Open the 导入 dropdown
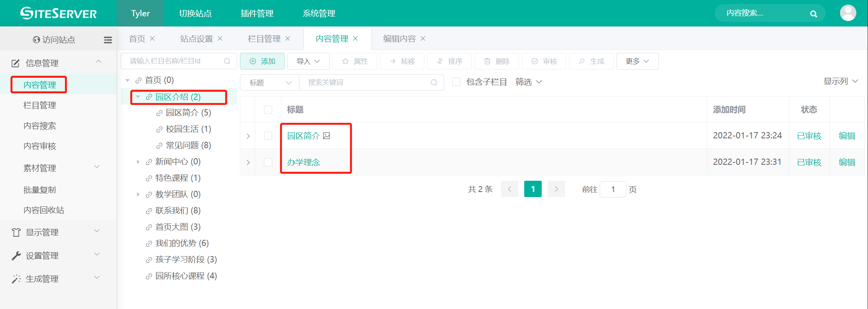The image size is (868, 309). pos(308,61)
